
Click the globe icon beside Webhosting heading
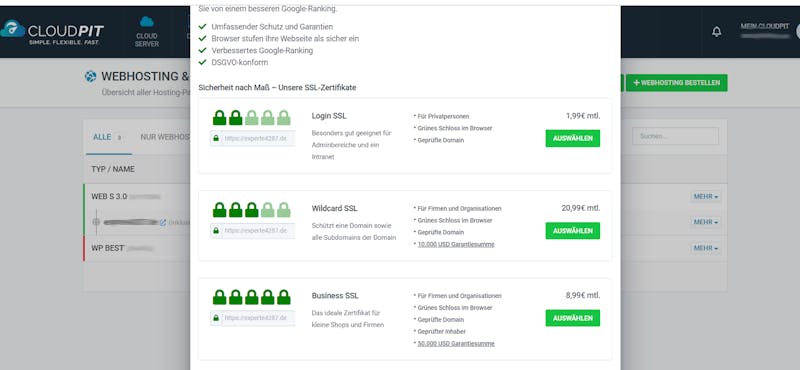tap(91, 77)
